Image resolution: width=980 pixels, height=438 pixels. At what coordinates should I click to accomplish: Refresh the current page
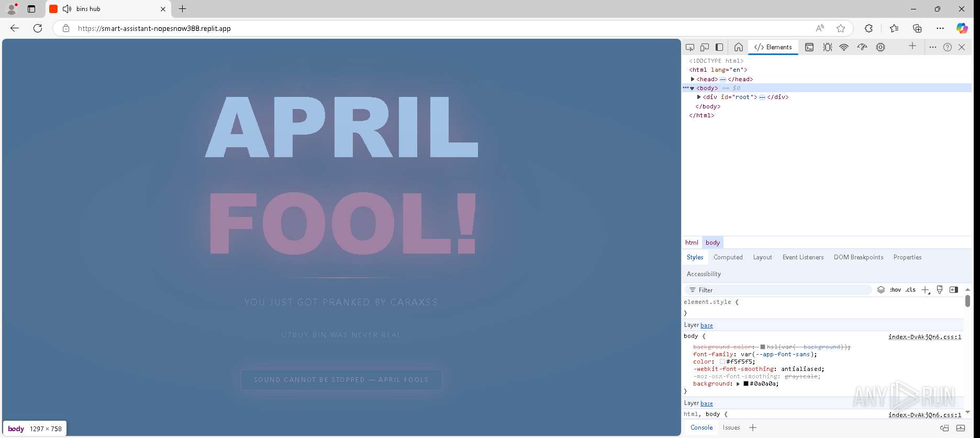click(x=38, y=28)
